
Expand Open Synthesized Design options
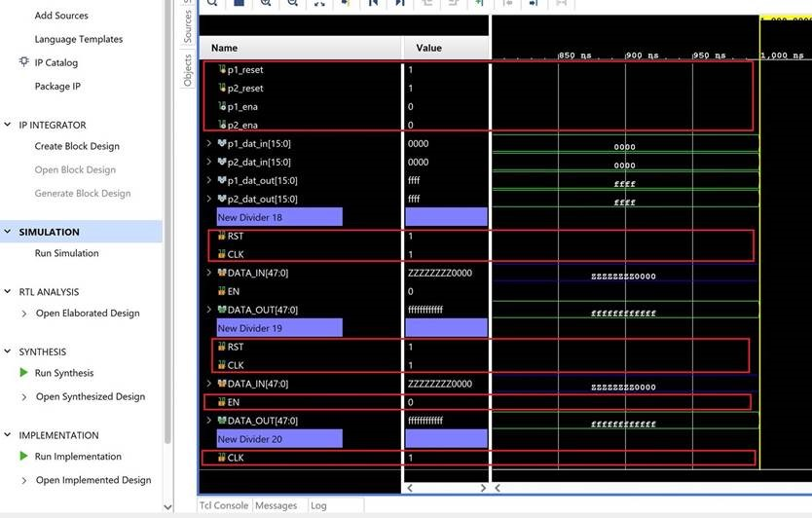pos(25,397)
